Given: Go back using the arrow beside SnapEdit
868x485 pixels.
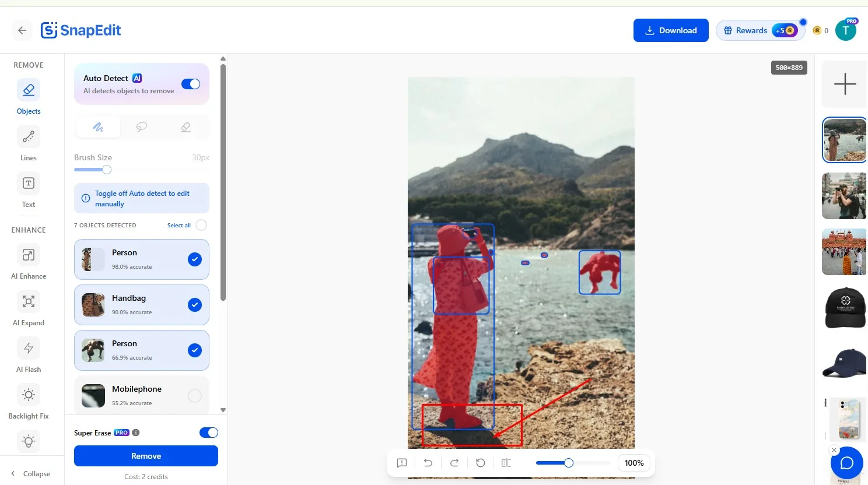Looking at the screenshot, I should (x=22, y=30).
